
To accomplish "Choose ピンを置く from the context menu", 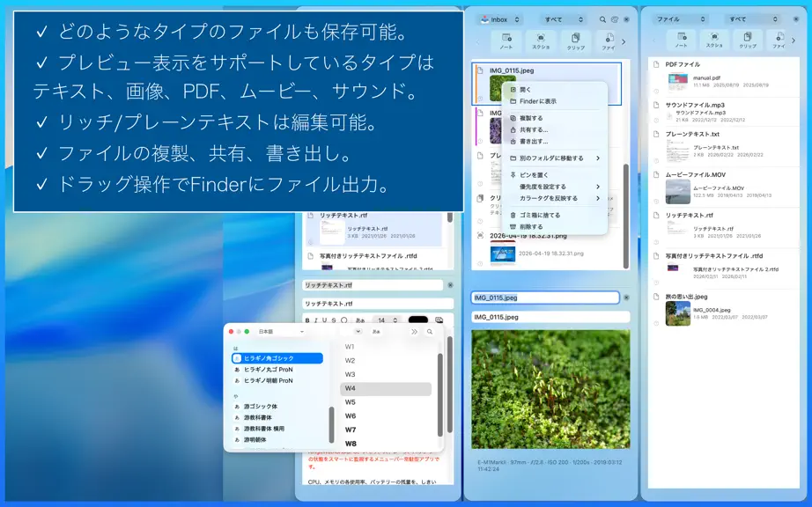I will coord(555,175).
